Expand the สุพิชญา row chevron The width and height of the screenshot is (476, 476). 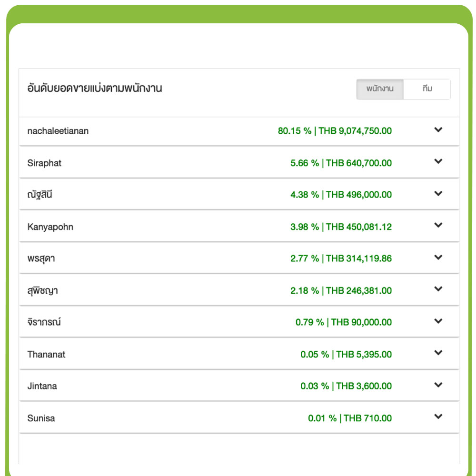tap(438, 289)
